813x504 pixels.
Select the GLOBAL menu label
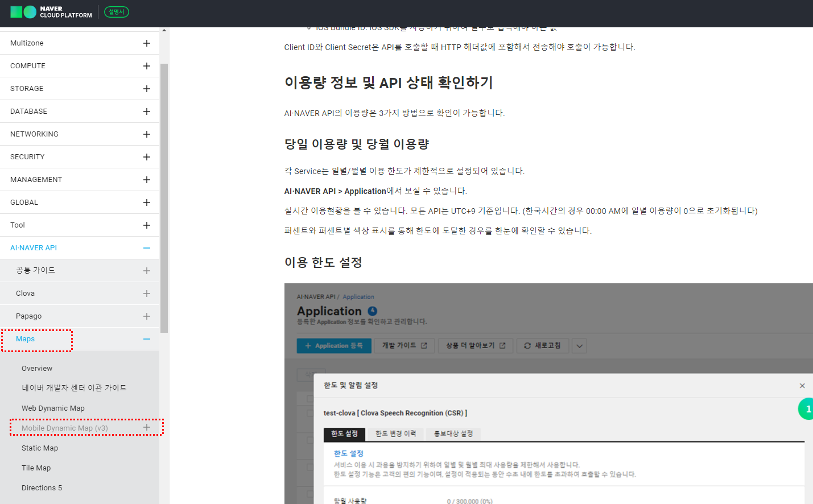coord(24,203)
